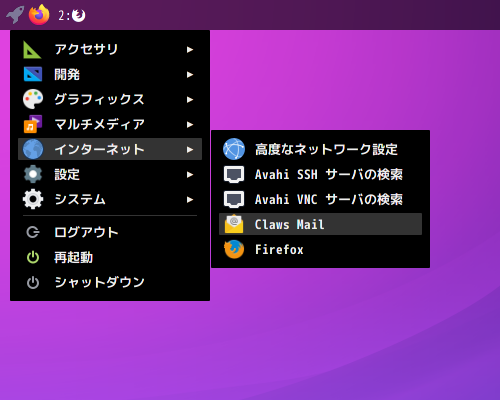Click the rocket launcher icon in panel
This screenshot has height=400, width=500.
[x=15, y=15]
